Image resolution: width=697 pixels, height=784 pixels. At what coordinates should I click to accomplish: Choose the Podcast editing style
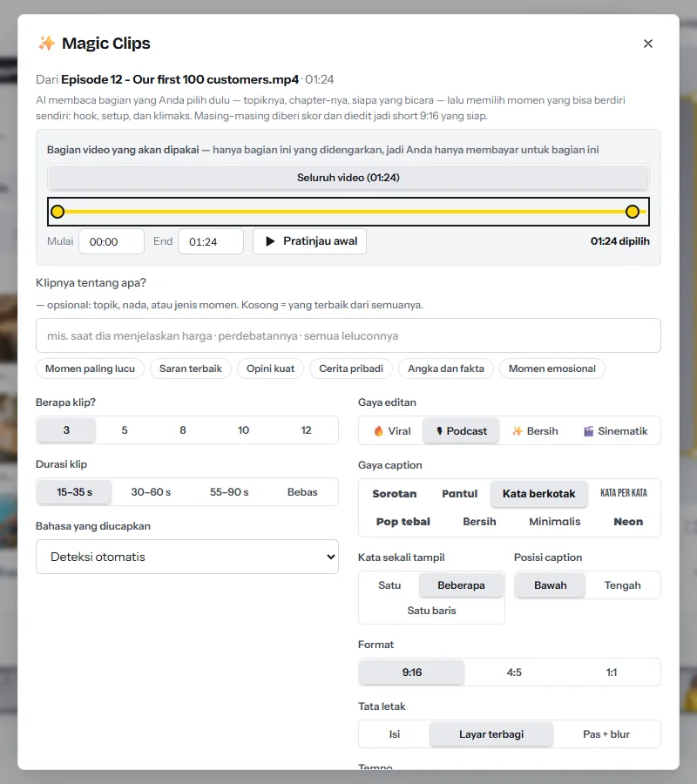coord(461,431)
